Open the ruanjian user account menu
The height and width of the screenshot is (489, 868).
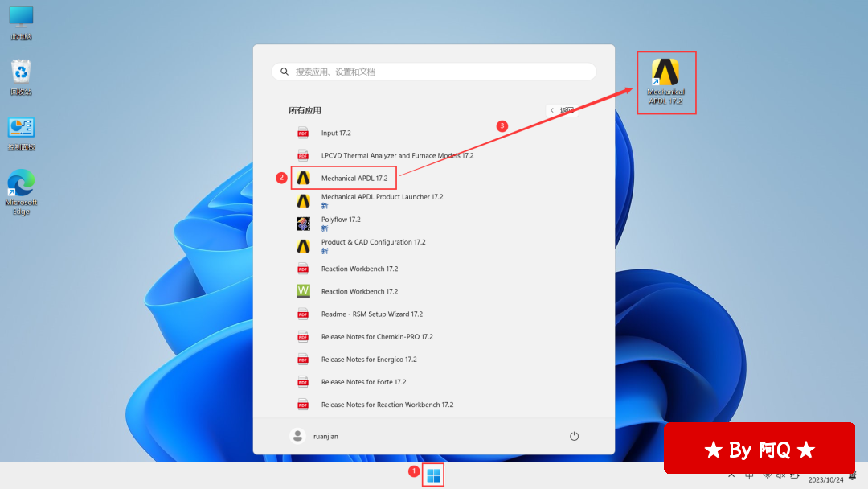[x=314, y=436]
